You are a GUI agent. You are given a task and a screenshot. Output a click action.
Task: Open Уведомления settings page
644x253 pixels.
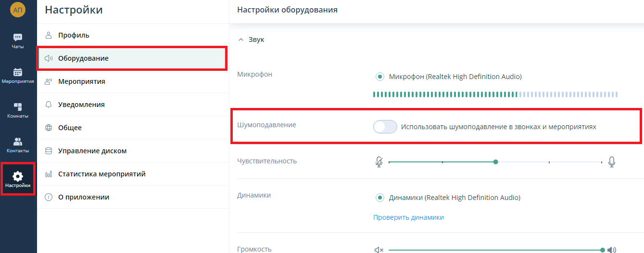pyautogui.click(x=133, y=105)
